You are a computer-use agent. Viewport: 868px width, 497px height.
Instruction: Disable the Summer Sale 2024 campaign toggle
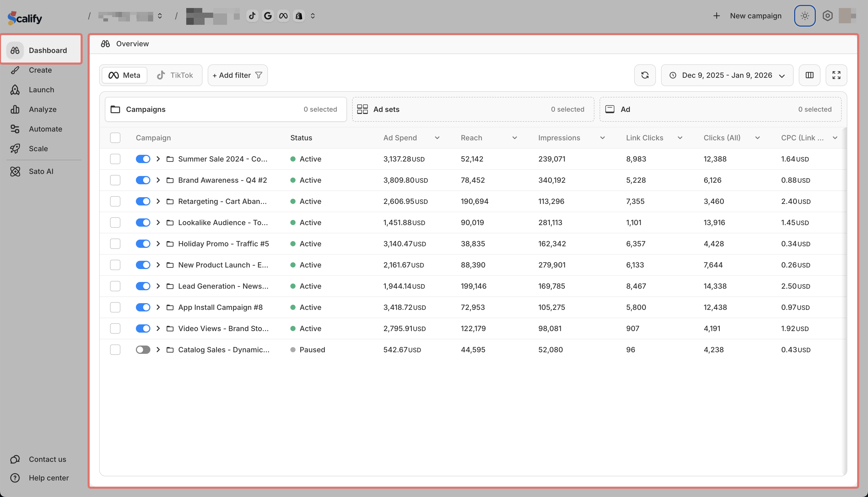pyautogui.click(x=143, y=159)
